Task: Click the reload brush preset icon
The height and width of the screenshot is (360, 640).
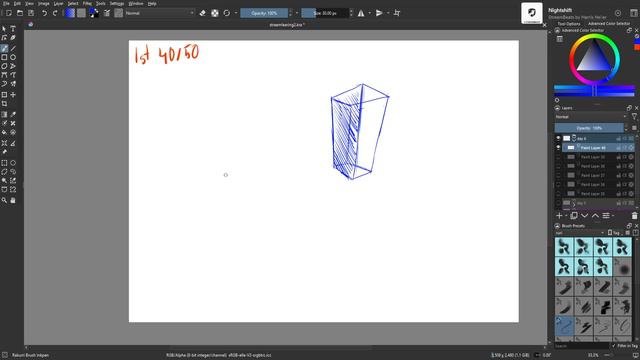Action: coord(227,13)
